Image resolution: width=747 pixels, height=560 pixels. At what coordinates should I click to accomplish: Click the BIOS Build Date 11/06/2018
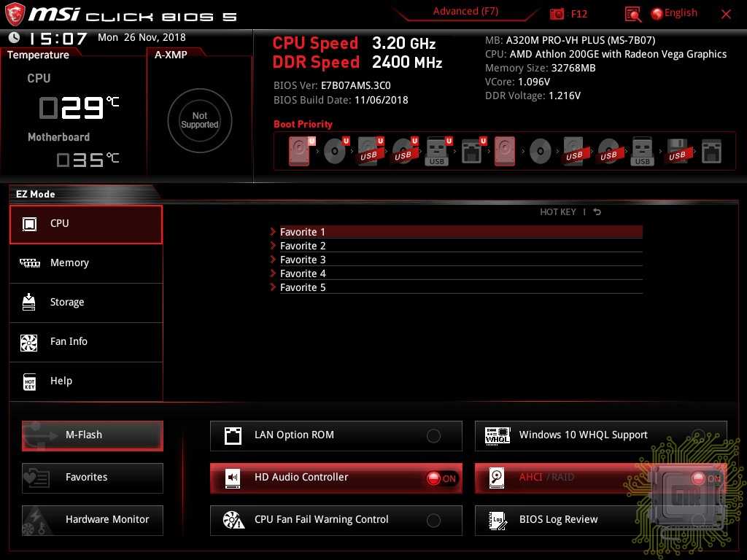(x=381, y=101)
